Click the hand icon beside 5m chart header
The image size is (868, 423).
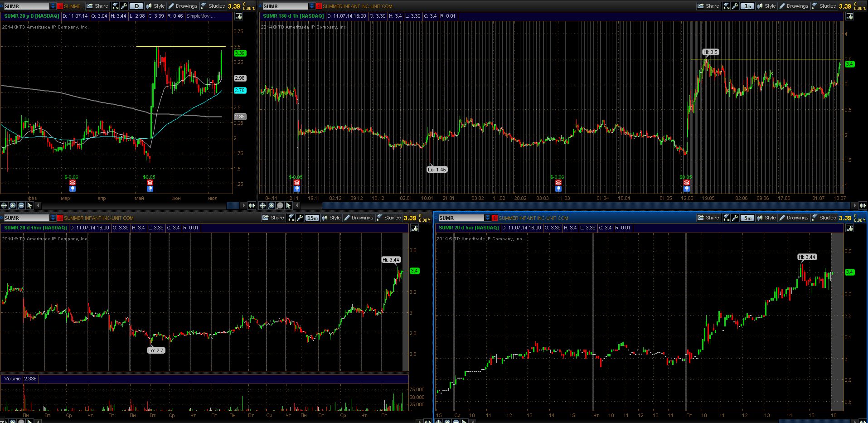point(850,228)
